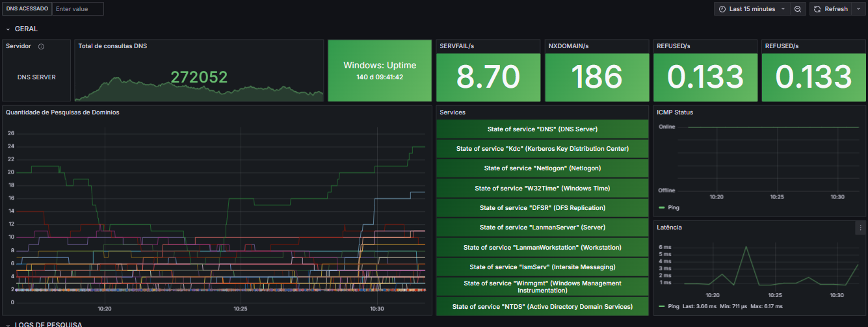The width and height of the screenshot is (868, 327).
Task: Select the W32Time Windows Time service row
Action: click(542, 188)
